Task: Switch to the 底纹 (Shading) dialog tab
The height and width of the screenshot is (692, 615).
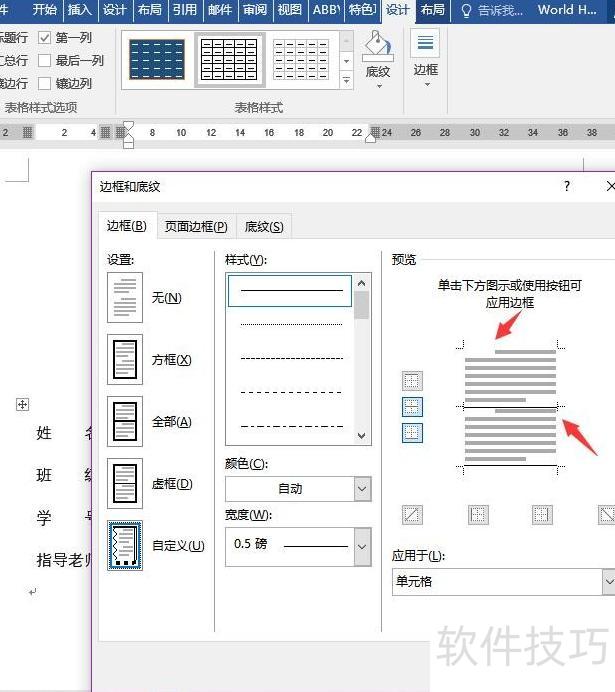Action: coord(264,226)
